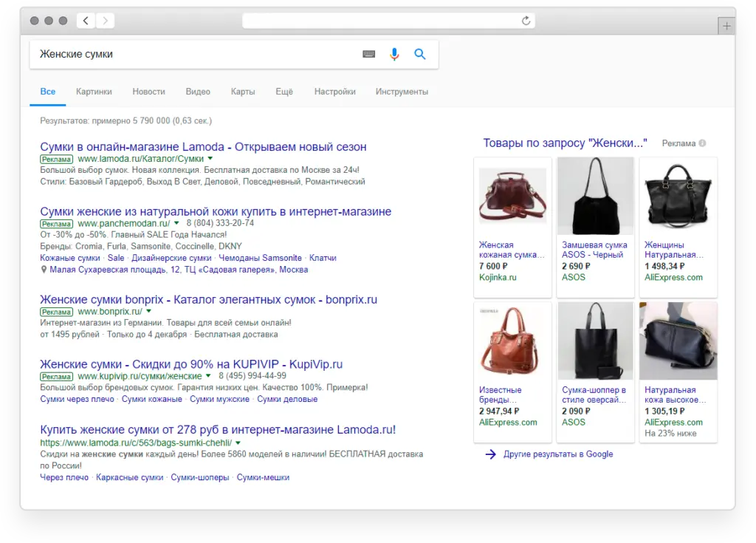Open the Малая Сухаревская площадь address link
756x543 pixels.
pyautogui.click(x=179, y=270)
